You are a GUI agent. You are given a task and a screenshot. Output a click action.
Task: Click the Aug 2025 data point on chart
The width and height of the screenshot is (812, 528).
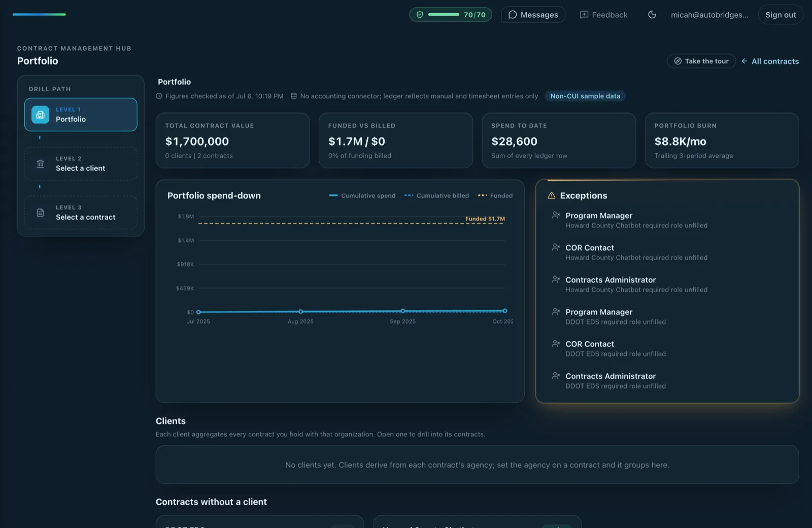(300, 311)
